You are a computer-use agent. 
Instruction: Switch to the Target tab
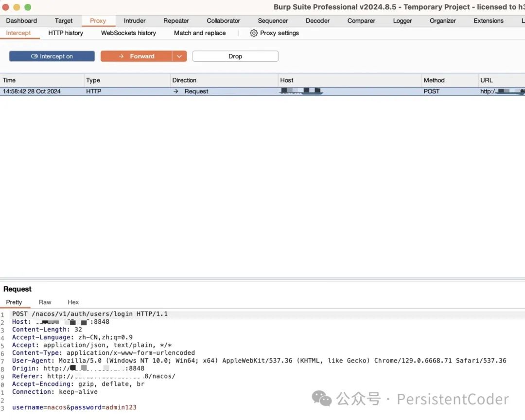64,21
